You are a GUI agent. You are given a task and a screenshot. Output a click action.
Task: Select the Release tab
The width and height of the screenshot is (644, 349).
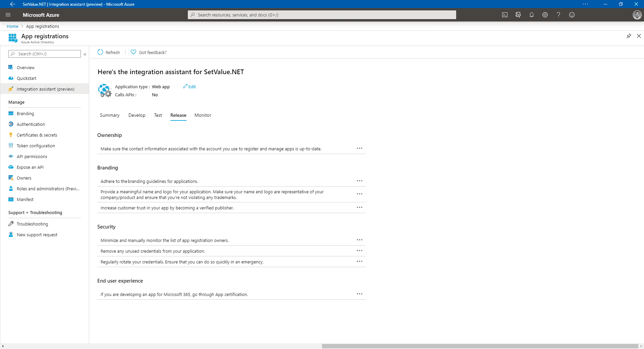pyautogui.click(x=178, y=115)
